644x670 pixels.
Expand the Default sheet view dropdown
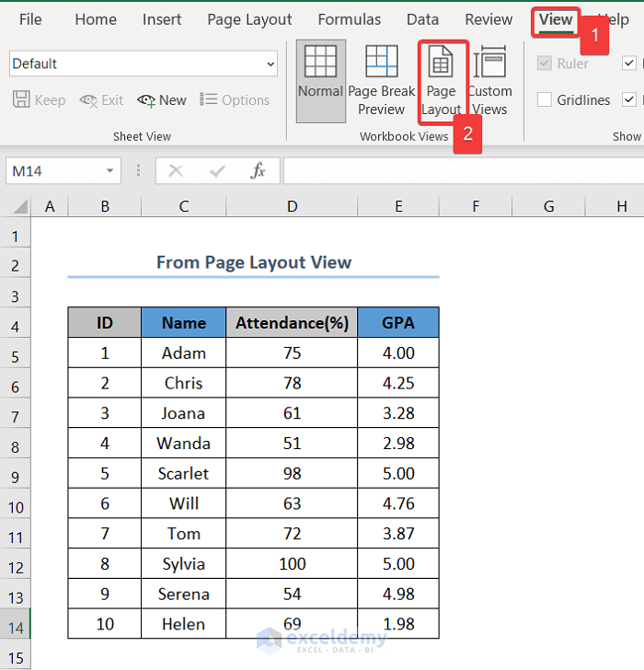point(270,64)
